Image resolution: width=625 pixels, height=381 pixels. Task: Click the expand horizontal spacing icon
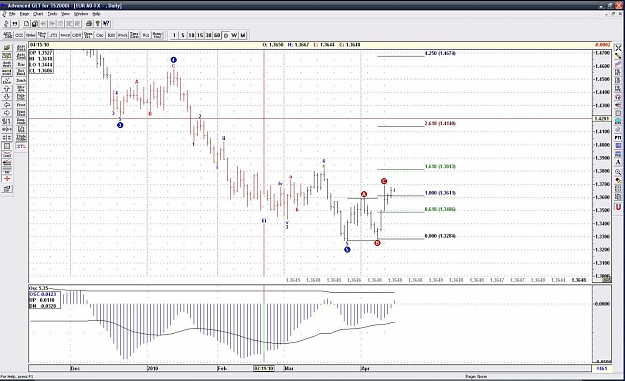(7, 129)
